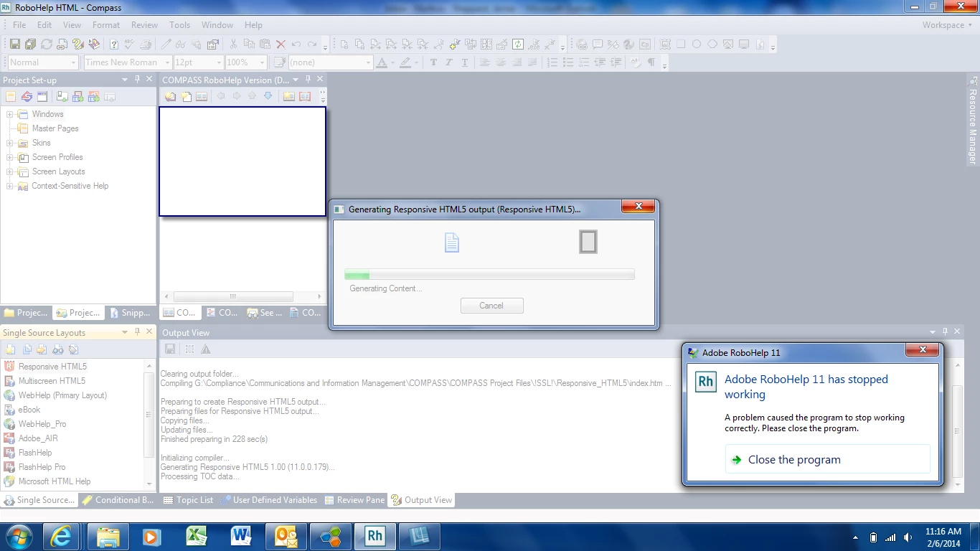Click the Save All icon

tap(31, 44)
